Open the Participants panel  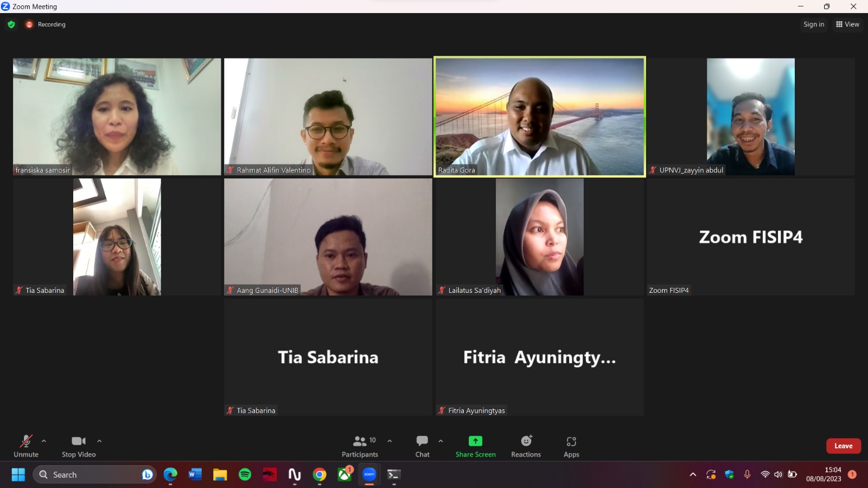359,446
